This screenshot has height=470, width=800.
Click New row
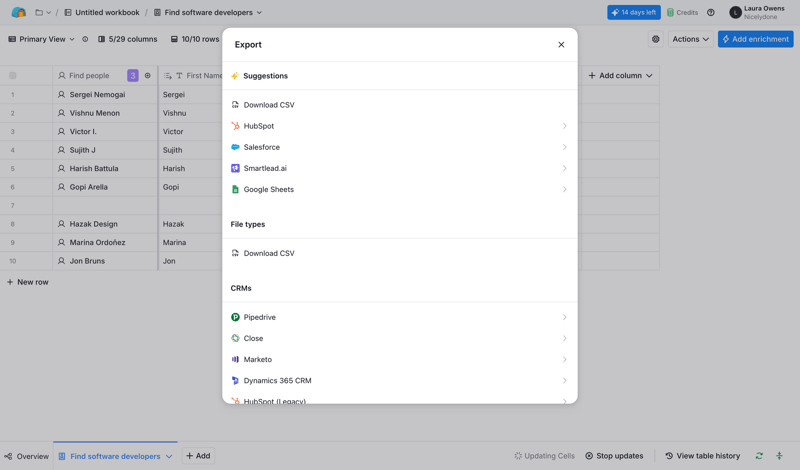coord(28,282)
